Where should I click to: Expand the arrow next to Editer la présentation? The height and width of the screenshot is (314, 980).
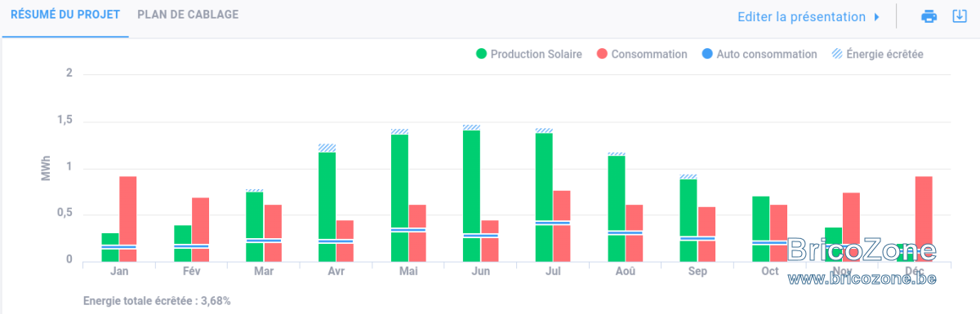(876, 16)
